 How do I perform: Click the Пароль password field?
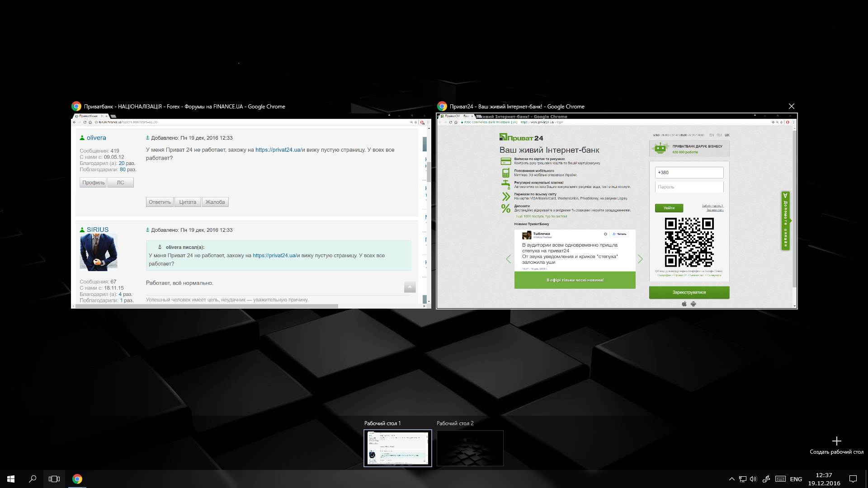[689, 187]
